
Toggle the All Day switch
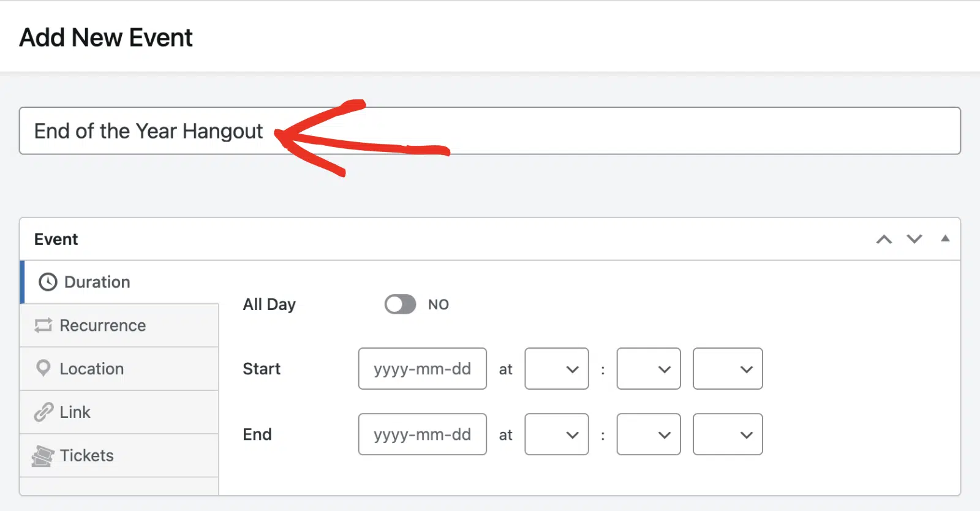coord(400,305)
